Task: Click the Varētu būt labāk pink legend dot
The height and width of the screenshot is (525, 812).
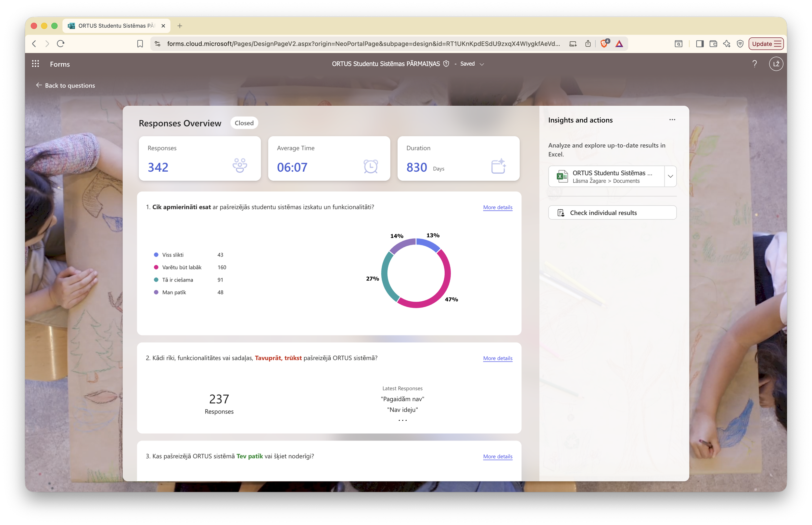Action: tap(156, 267)
